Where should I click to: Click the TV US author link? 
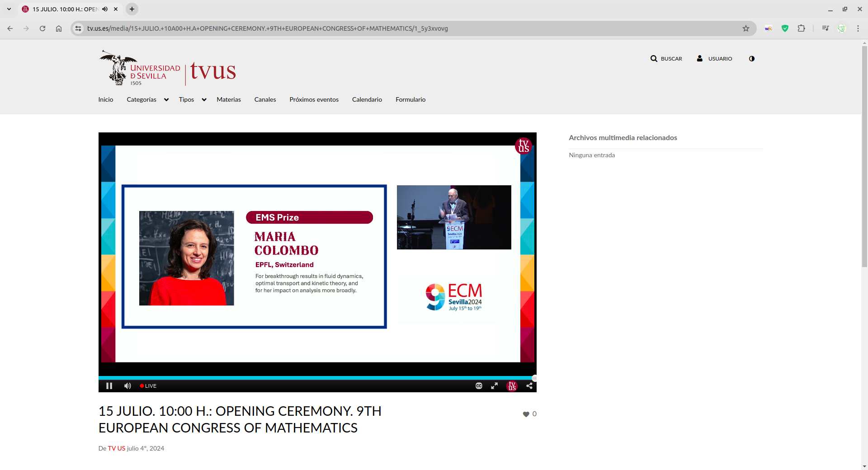[x=116, y=448]
